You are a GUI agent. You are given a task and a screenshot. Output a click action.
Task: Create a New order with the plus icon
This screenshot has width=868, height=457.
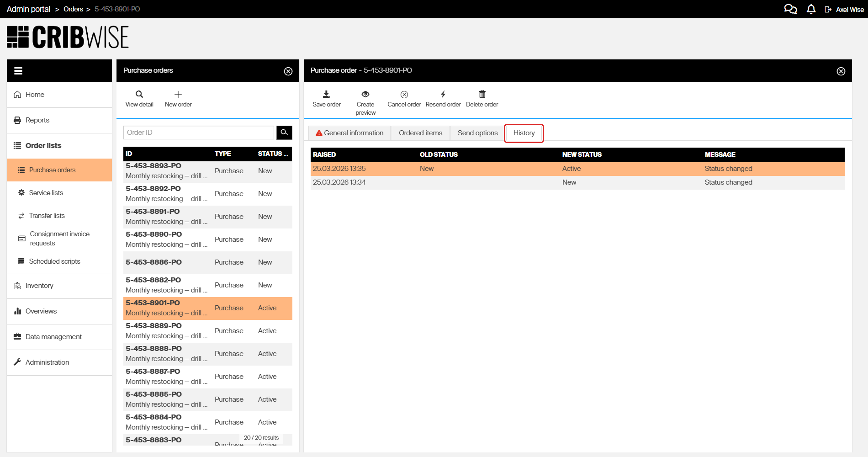(x=178, y=98)
